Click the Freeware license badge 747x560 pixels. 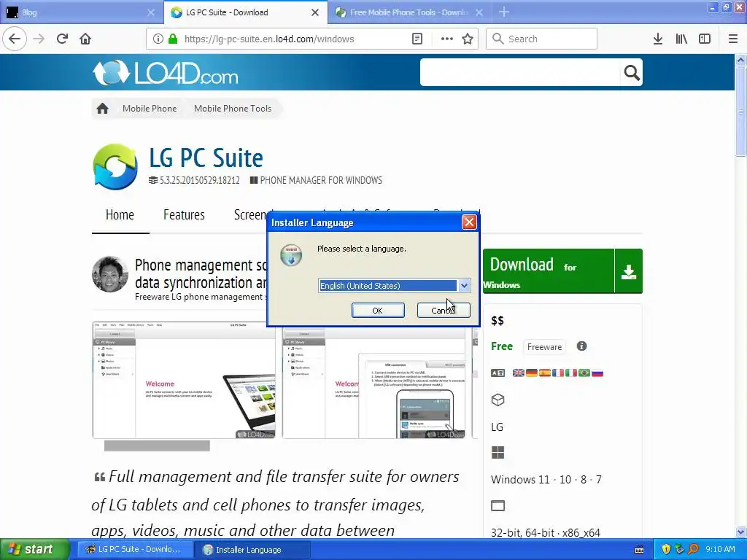pos(544,346)
